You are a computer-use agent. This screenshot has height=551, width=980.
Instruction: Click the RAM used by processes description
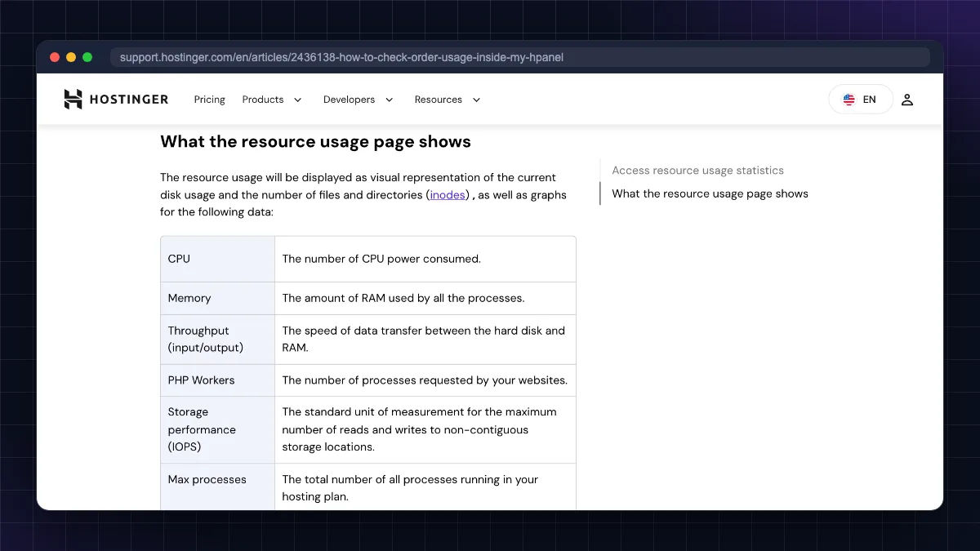tap(403, 298)
